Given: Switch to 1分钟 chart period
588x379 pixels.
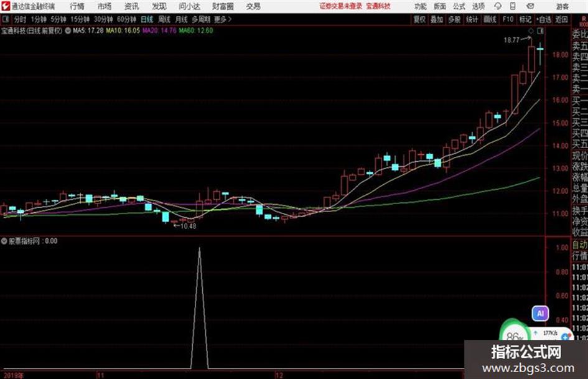Looking at the screenshot, I should coord(39,19).
